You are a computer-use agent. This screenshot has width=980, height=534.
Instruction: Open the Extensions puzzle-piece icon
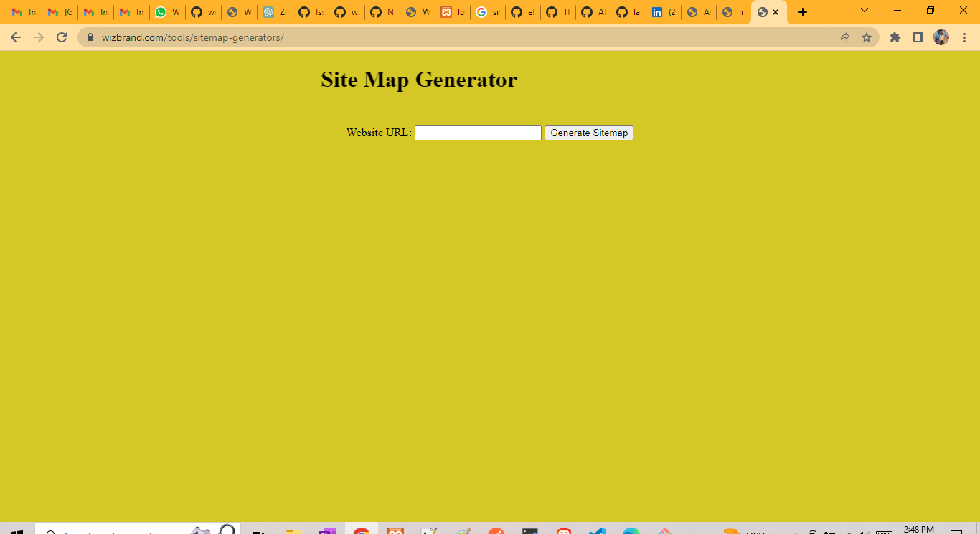point(895,37)
